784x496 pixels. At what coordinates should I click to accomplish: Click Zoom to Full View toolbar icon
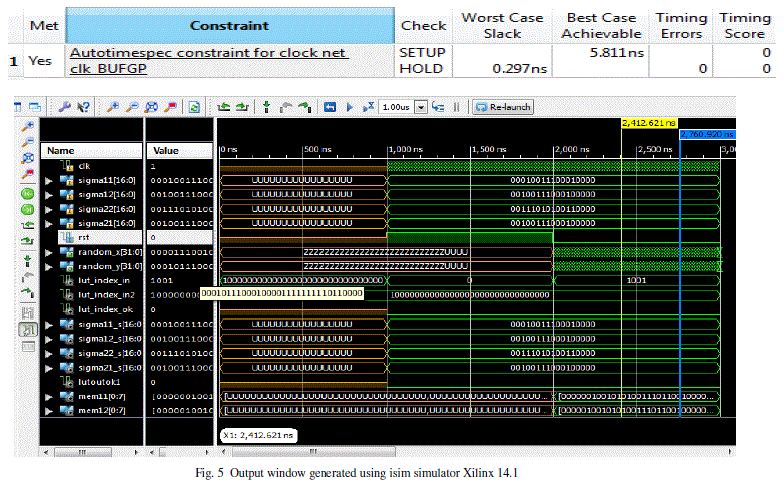(x=151, y=106)
